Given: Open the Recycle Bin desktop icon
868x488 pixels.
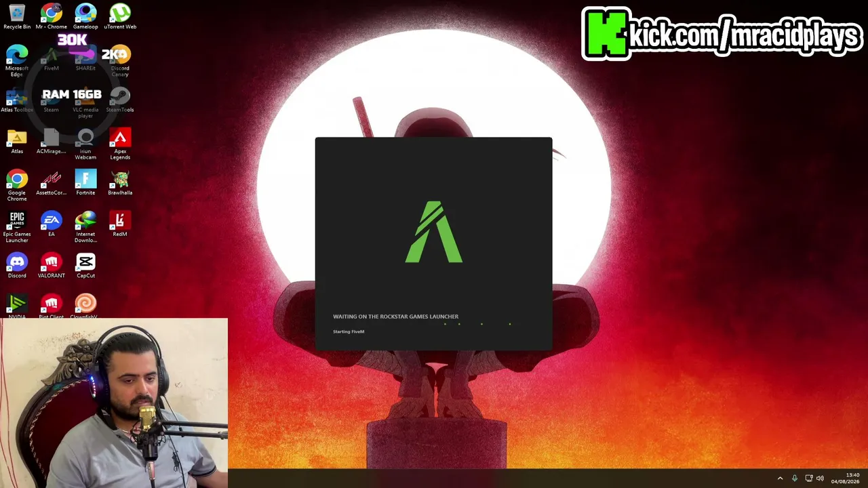Looking at the screenshot, I should click(17, 17).
